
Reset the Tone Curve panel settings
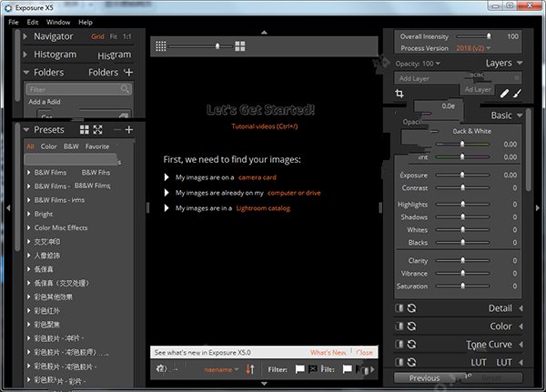pyautogui.click(x=411, y=345)
